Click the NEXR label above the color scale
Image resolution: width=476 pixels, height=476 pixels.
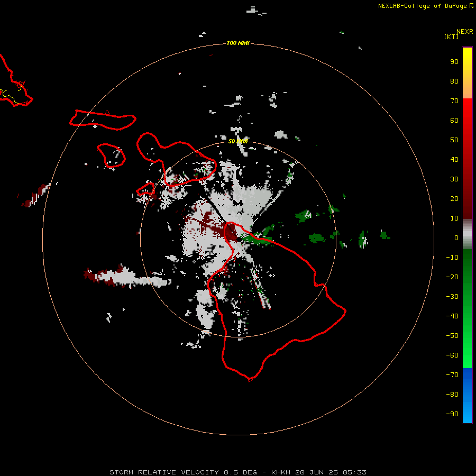[465, 32]
